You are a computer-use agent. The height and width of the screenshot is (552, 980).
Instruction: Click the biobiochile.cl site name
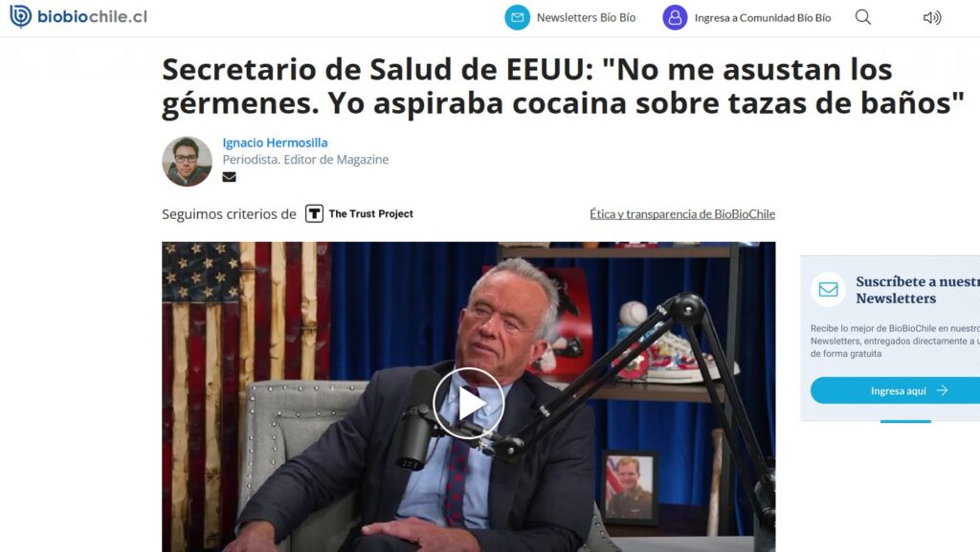coord(93,17)
